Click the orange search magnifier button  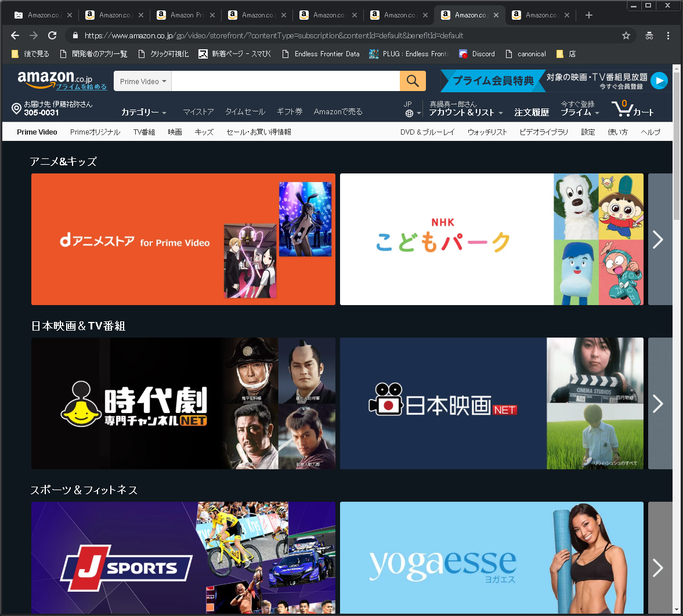413,81
